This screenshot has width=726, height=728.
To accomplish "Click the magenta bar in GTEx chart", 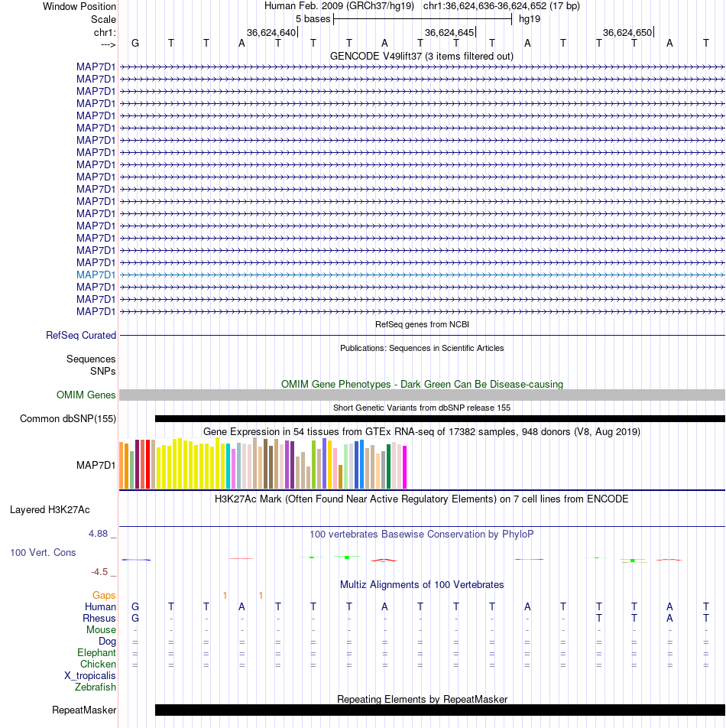I will click(x=404, y=467).
